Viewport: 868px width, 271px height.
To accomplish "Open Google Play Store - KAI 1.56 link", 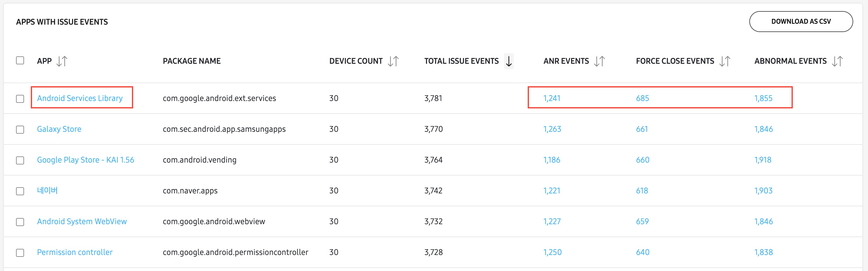I will point(86,160).
